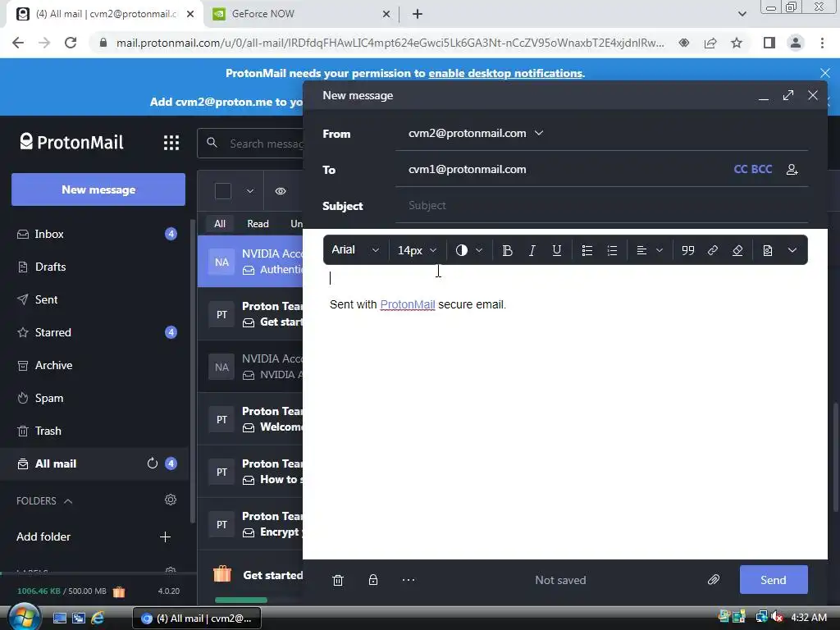
Task: Open text alignment dropdown
Action: 650,250
